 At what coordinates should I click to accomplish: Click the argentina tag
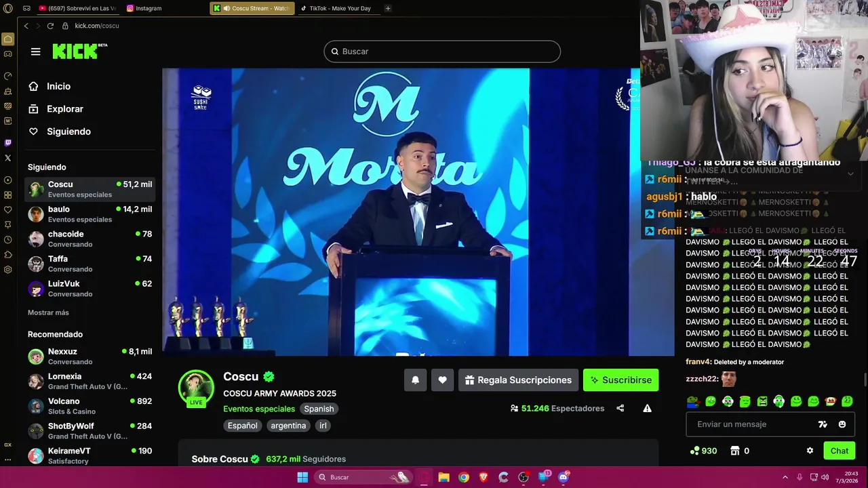click(288, 426)
